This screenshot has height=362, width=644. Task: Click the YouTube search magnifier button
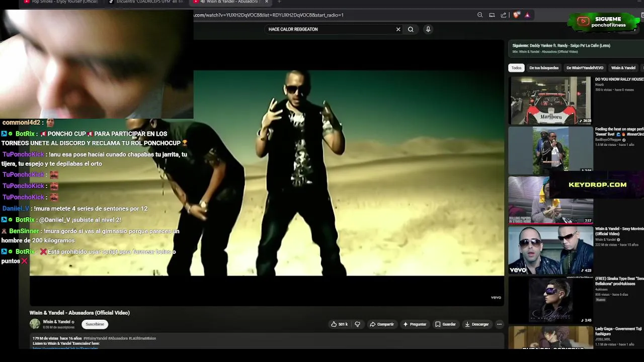click(411, 29)
